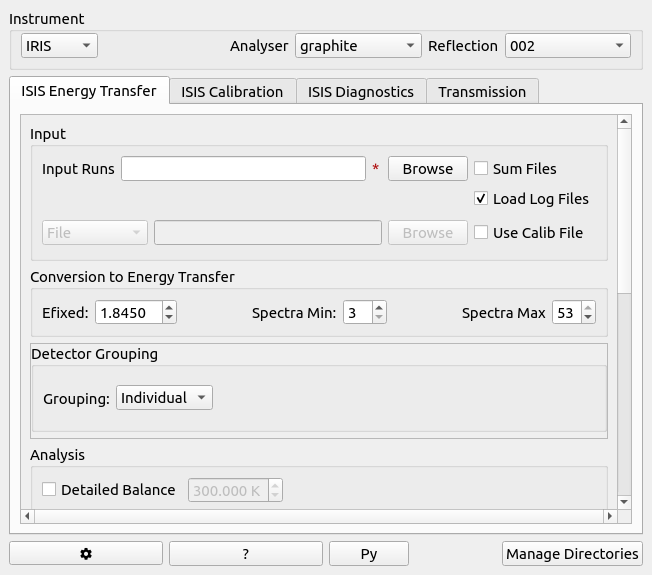Switch to the ISIS Calibration tab
Image resolution: width=652 pixels, height=575 pixels.
[232, 92]
